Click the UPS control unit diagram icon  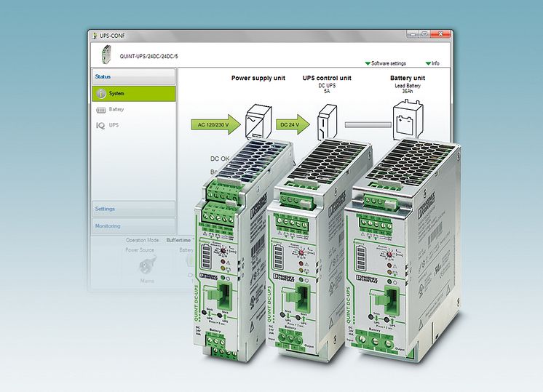(328, 121)
